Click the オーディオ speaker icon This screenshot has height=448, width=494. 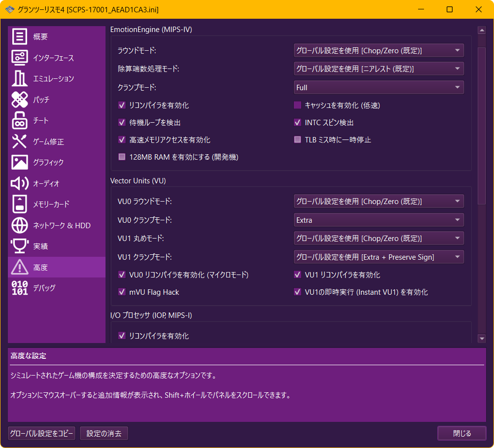pos(20,183)
